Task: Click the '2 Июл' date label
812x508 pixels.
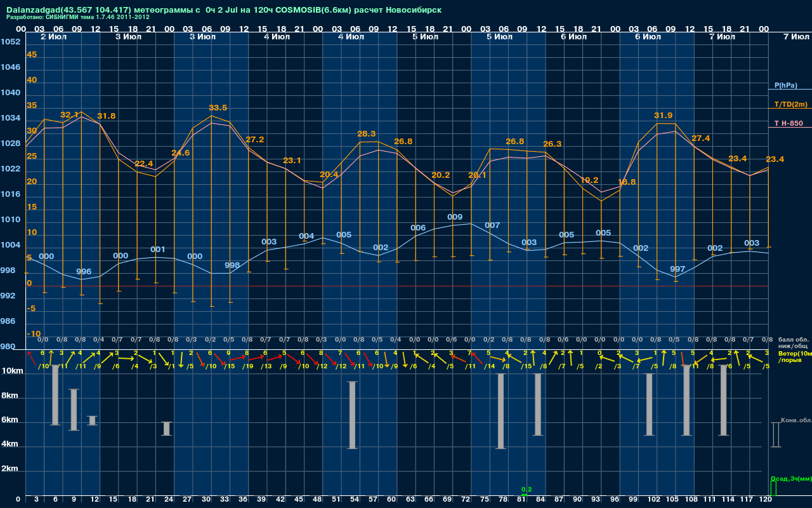Action: pos(55,37)
